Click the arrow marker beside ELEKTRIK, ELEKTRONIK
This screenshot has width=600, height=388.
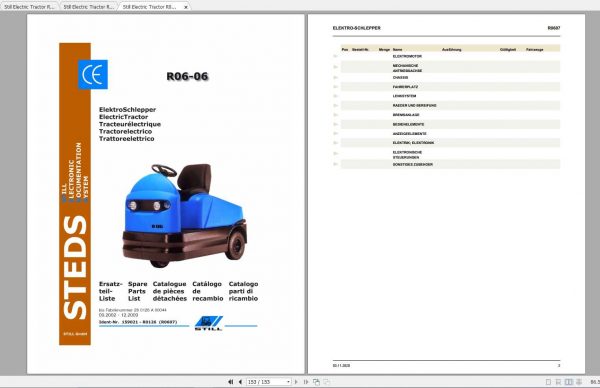point(336,143)
